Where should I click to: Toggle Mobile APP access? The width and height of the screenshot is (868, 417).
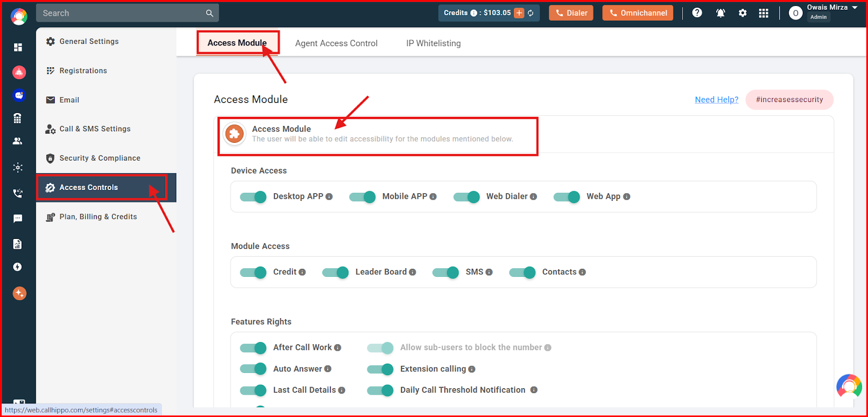(x=362, y=197)
